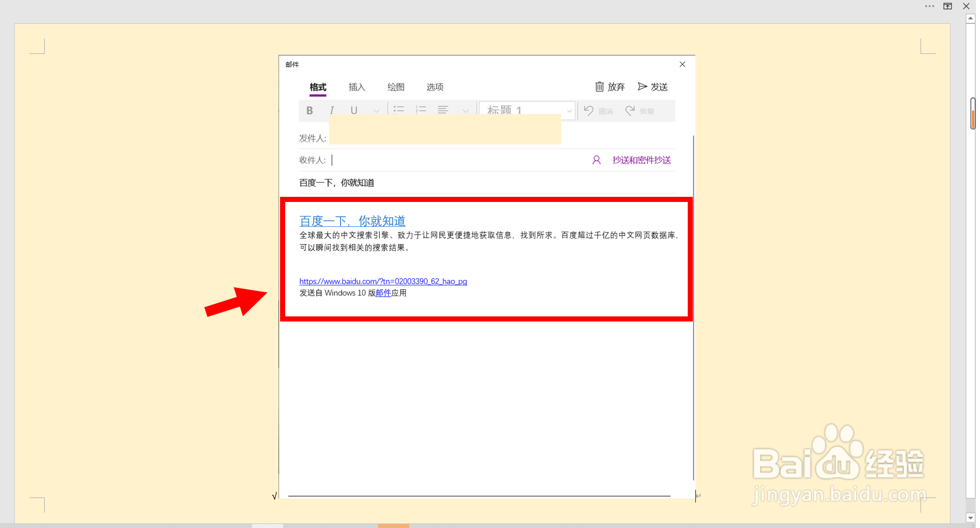Toggle italic formatting in mail toolbar
The image size is (980, 528).
[x=332, y=110]
